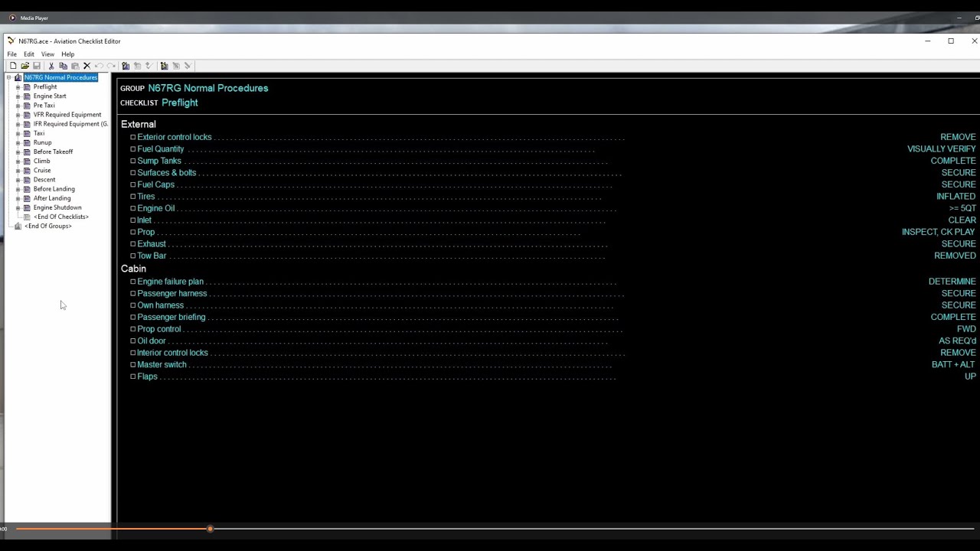
Task: Click the Open file folder icon
Action: (x=25, y=66)
